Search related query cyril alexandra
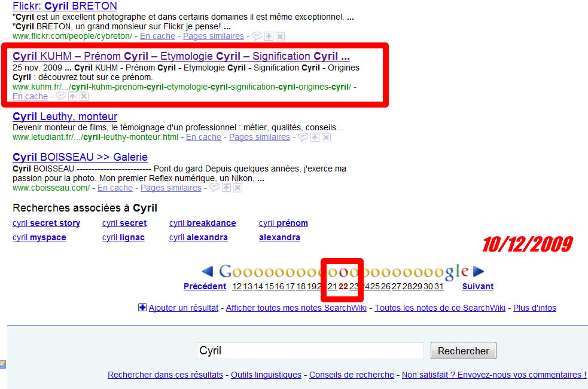The height and width of the screenshot is (389, 588). pyautogui.click(x=199, y=237)
